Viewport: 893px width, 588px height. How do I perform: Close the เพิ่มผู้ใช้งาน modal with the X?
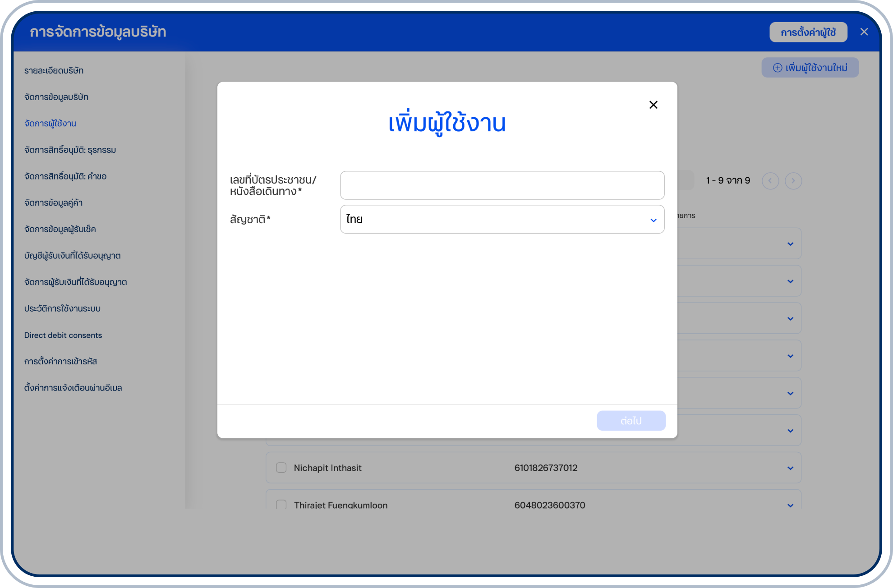coord(653,105)
